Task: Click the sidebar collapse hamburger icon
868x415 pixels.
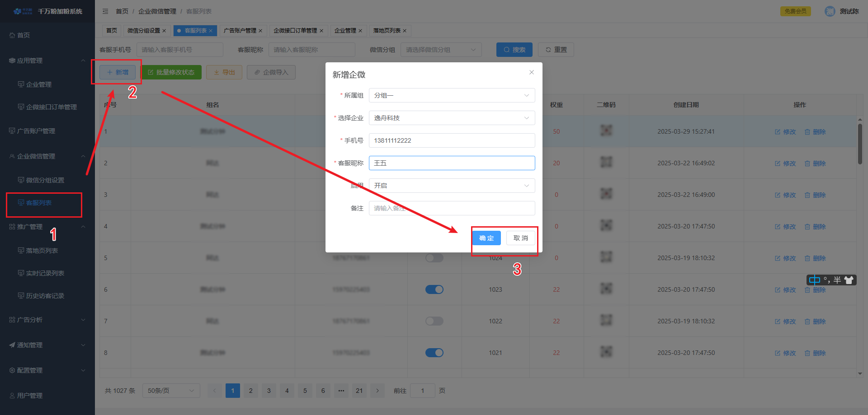Action: (105, 11)
